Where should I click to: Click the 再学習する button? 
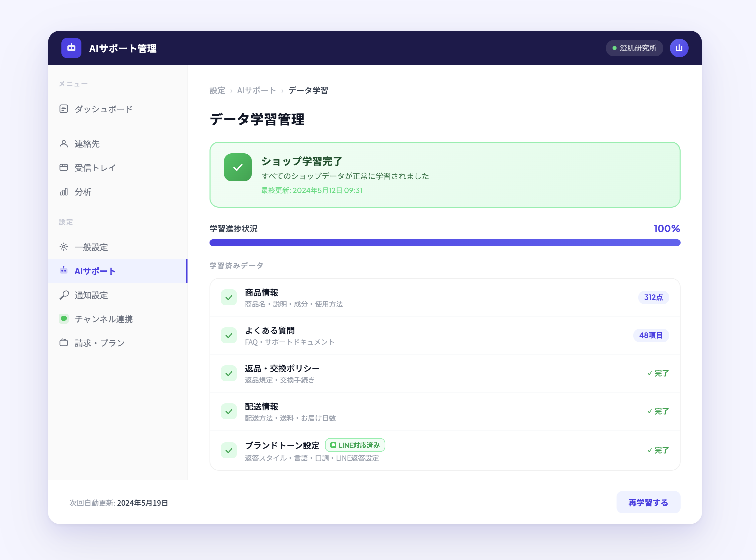click(x=648, y=502)
